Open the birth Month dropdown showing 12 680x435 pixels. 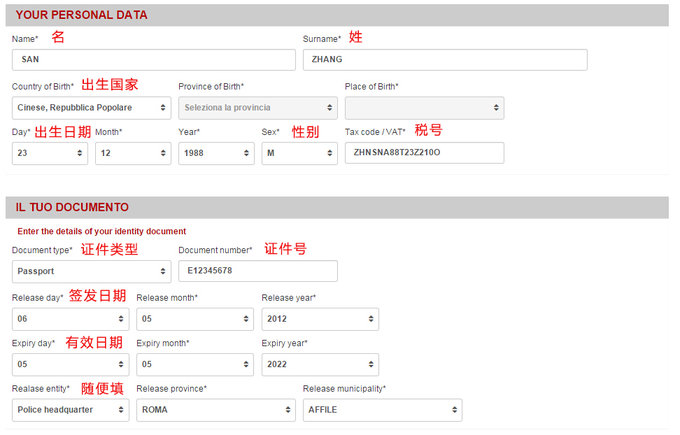point(133,153)
